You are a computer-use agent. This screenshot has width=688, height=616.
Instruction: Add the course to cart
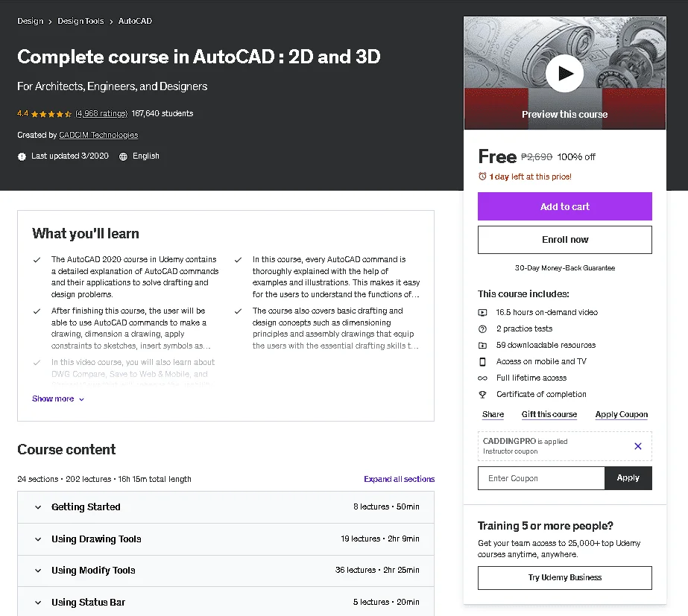pos(565,206)
